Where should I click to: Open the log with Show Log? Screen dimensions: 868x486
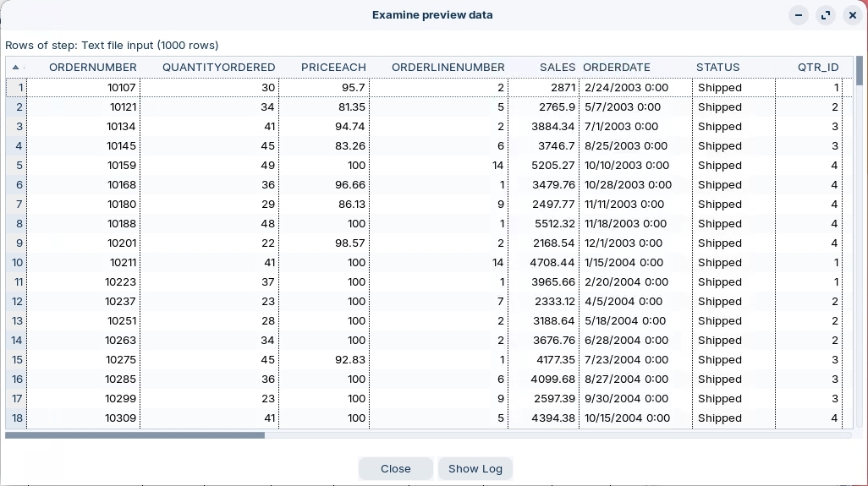475,468
